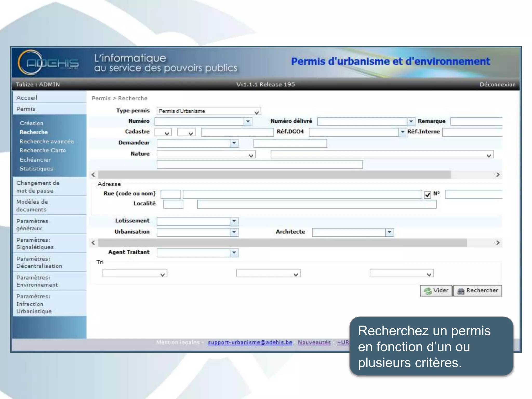Open the middle Tri sort dropdown
This screenshot has height=399, width=532.
268,273
